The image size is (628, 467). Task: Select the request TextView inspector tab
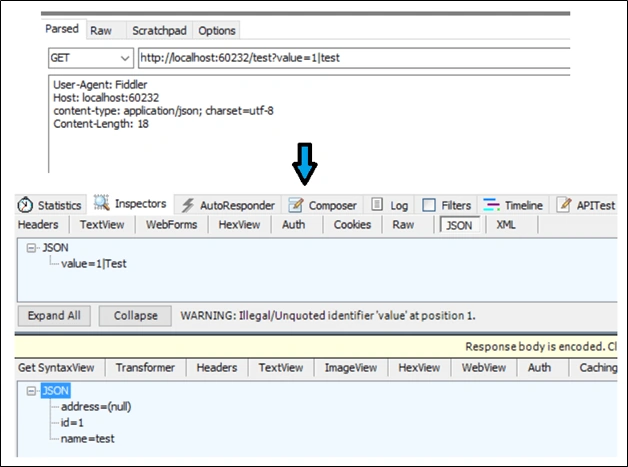point(102,225)
